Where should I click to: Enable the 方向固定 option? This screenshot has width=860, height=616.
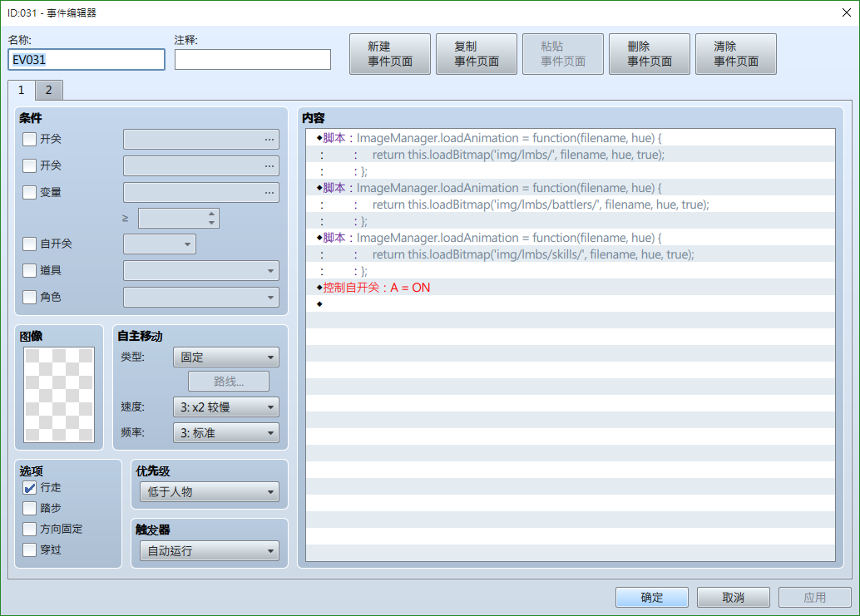30,529
